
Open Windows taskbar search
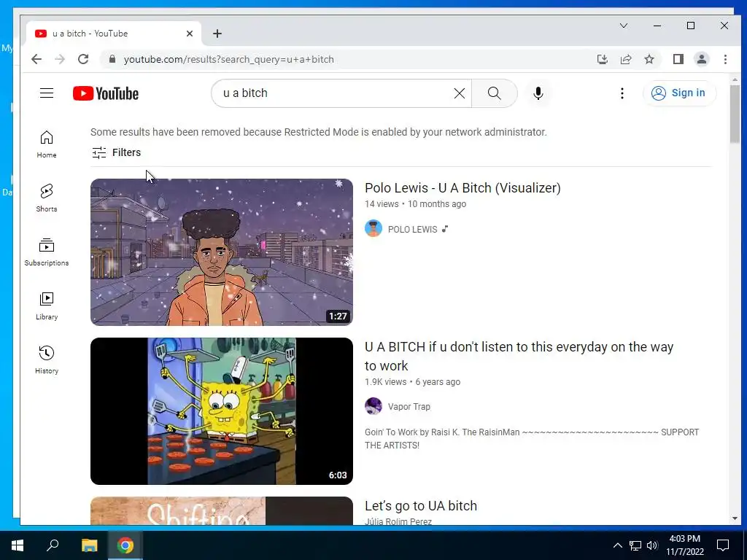click(x=53, y=545)
